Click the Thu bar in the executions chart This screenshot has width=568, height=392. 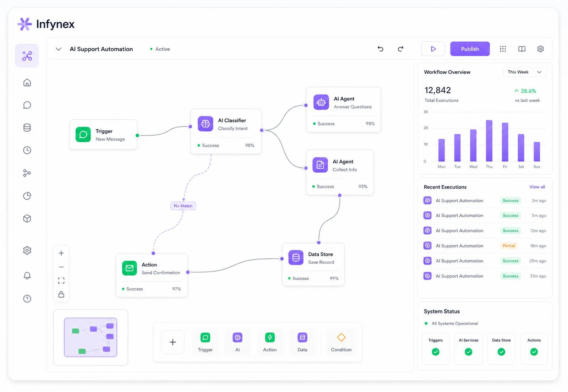(489, 141)
